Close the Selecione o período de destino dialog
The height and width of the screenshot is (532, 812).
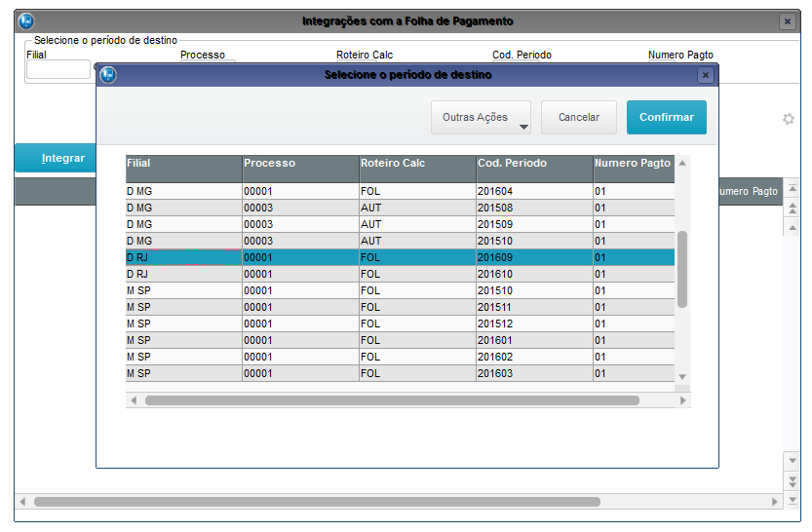click(x=706, y=76)
